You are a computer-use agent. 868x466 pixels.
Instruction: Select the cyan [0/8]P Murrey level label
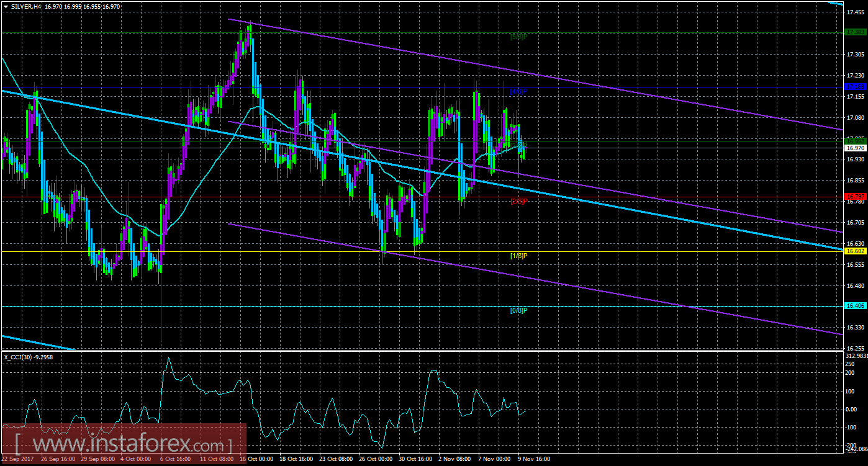(518, 310)
